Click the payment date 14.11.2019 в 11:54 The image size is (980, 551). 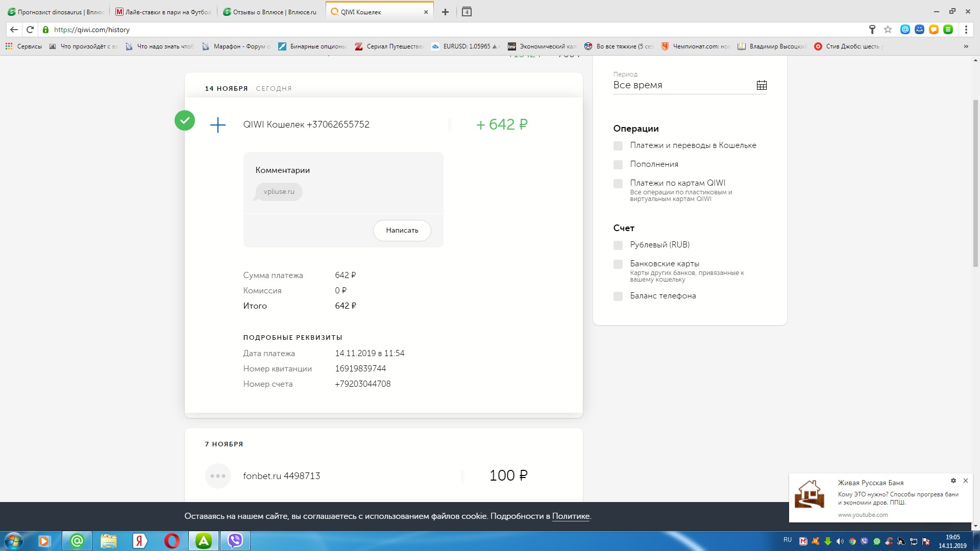coord(370,353)
